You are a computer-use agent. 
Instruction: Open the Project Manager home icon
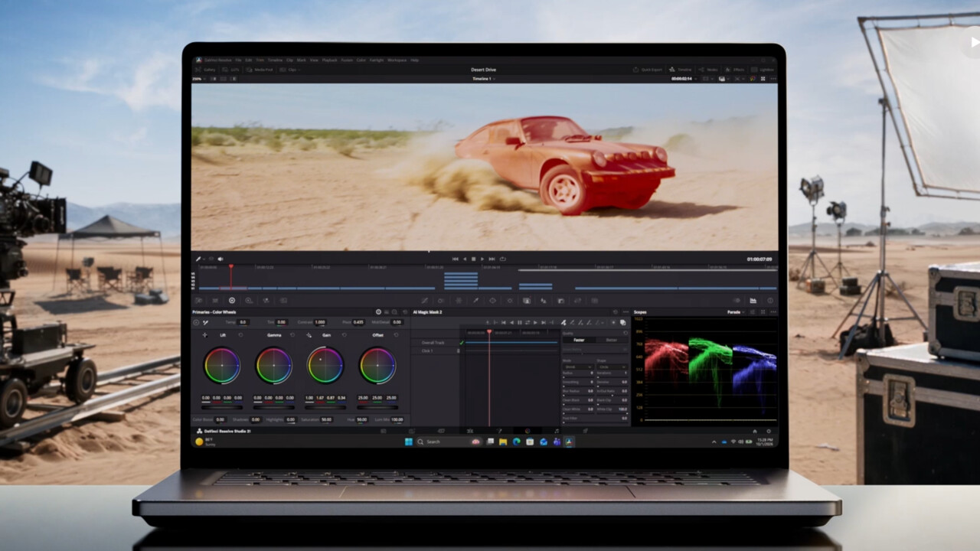754,431
